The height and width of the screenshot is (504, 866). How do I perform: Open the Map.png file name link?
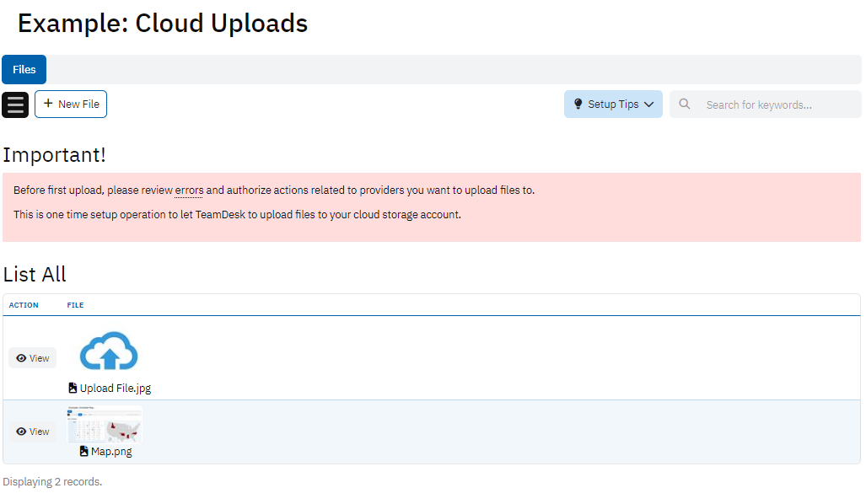coord(111,452)
